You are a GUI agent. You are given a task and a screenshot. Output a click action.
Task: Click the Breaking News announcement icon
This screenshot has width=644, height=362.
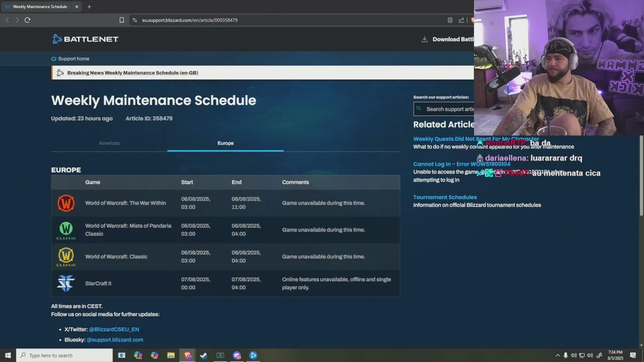60,73
